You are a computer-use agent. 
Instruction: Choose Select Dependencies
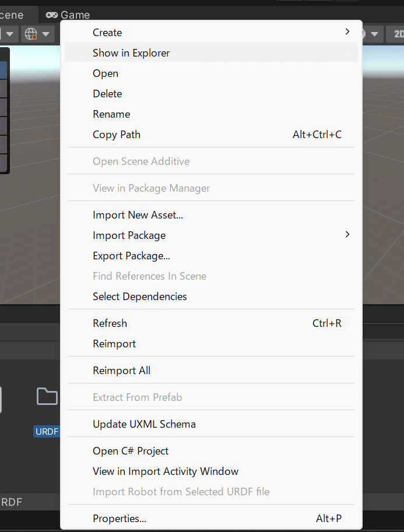pyautogui.click(x=211, y=296)
